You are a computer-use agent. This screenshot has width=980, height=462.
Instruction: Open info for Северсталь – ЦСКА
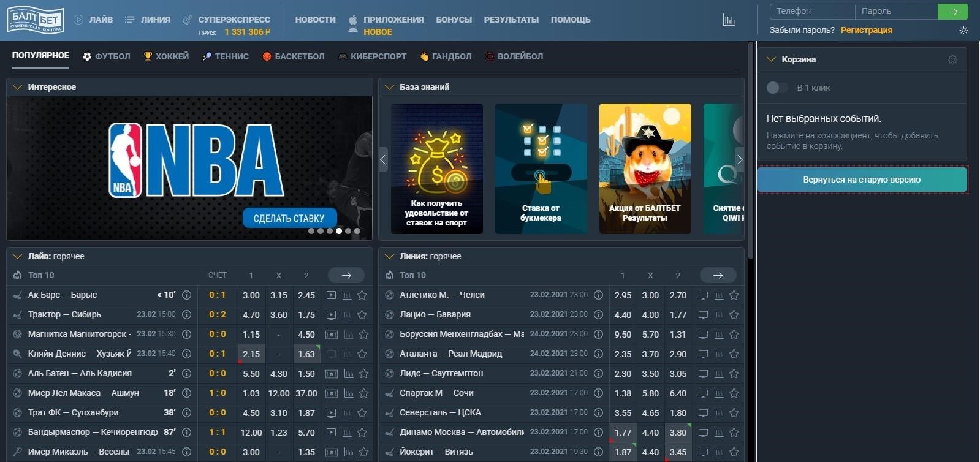598,412
